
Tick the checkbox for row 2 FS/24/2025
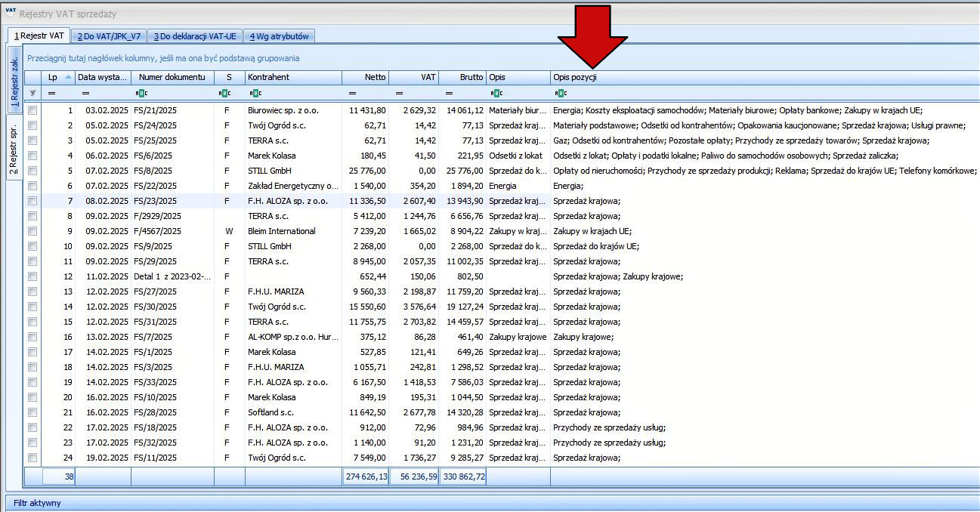(x=32, y=125)
